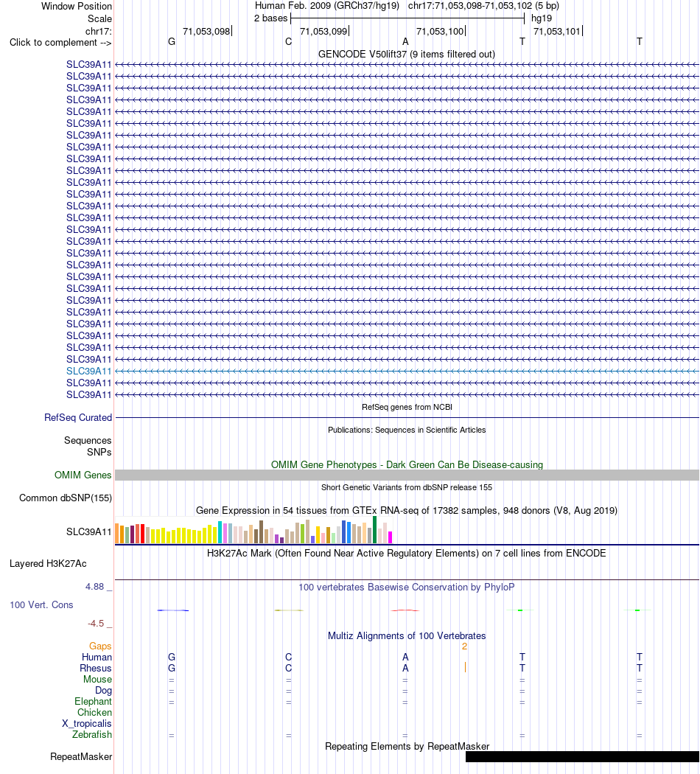
Task: Click the 'Click to complement -->' label
Action: 60,43
